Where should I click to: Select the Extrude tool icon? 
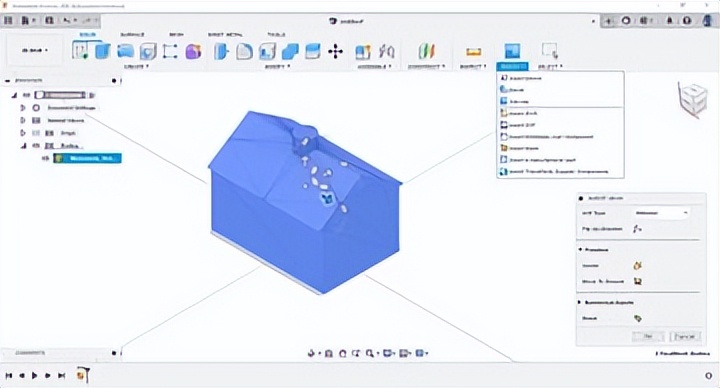[x=102, y=51]
